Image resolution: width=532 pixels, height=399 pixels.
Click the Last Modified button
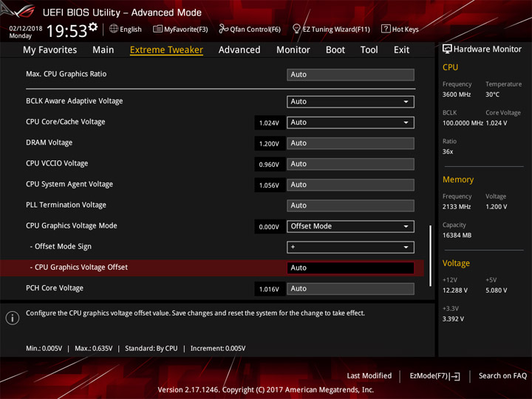point(369,376)
